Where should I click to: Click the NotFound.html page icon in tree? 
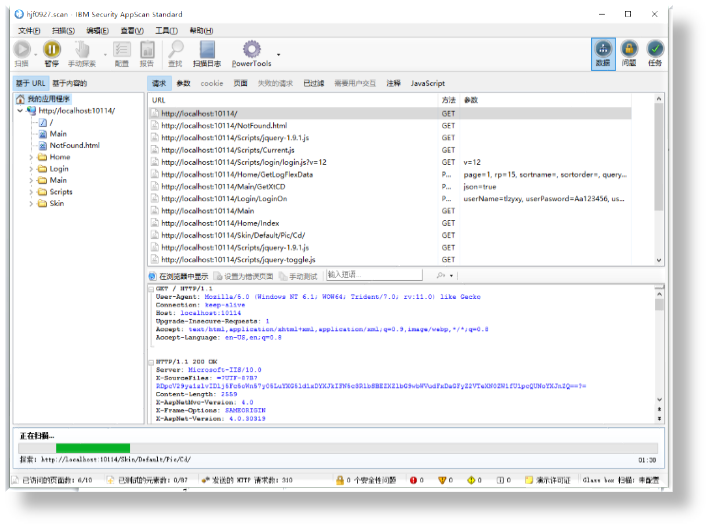(x=43, y=145)
